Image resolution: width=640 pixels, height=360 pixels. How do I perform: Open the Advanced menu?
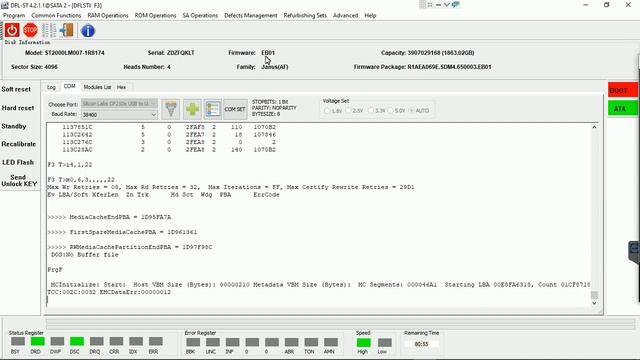click(345, 16)
